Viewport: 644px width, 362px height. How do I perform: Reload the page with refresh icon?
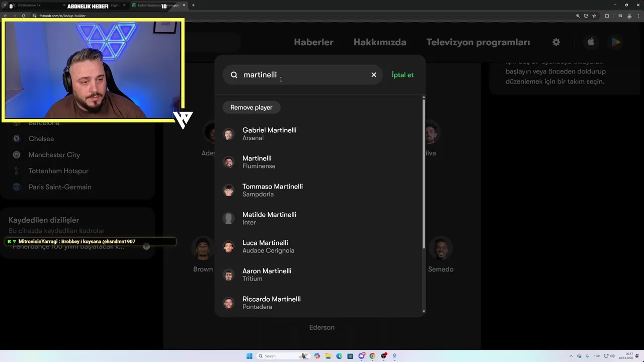pyautogui.click(x=24, y=16)
